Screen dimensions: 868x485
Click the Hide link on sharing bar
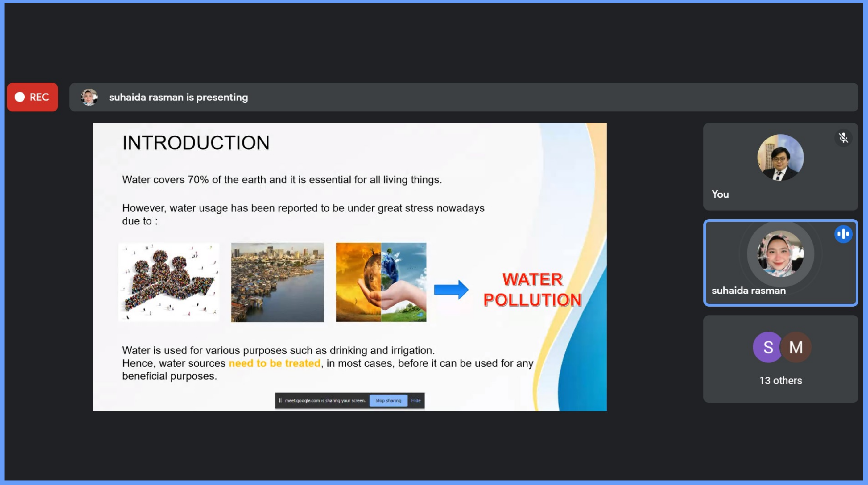415,400
